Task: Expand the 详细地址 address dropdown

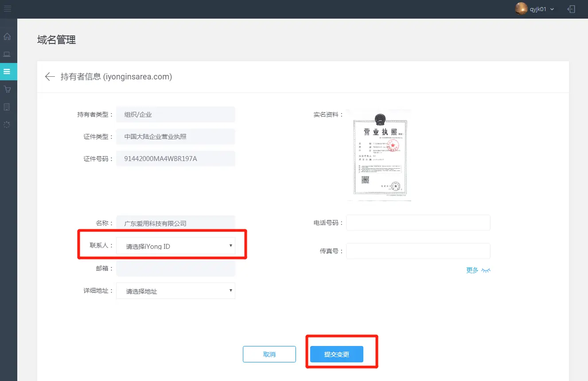Action: click(175, 291)
